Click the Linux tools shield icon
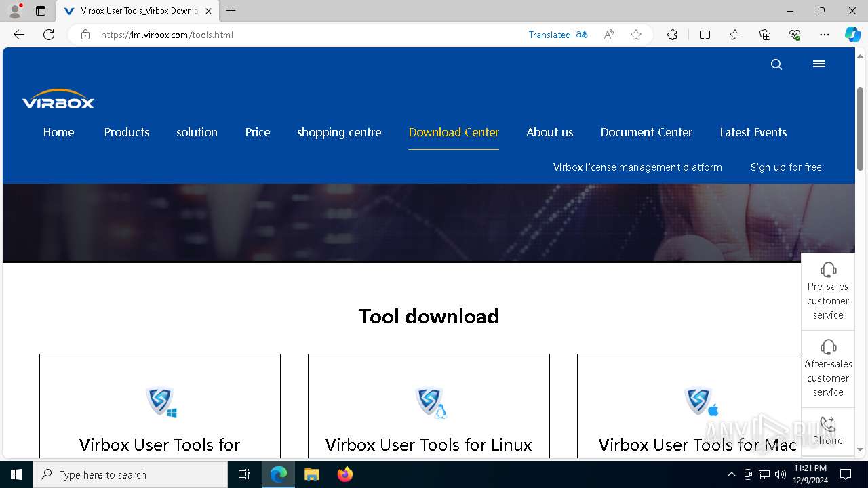Image resolution: width=868 pixels, height=488 pixels. 431,402
